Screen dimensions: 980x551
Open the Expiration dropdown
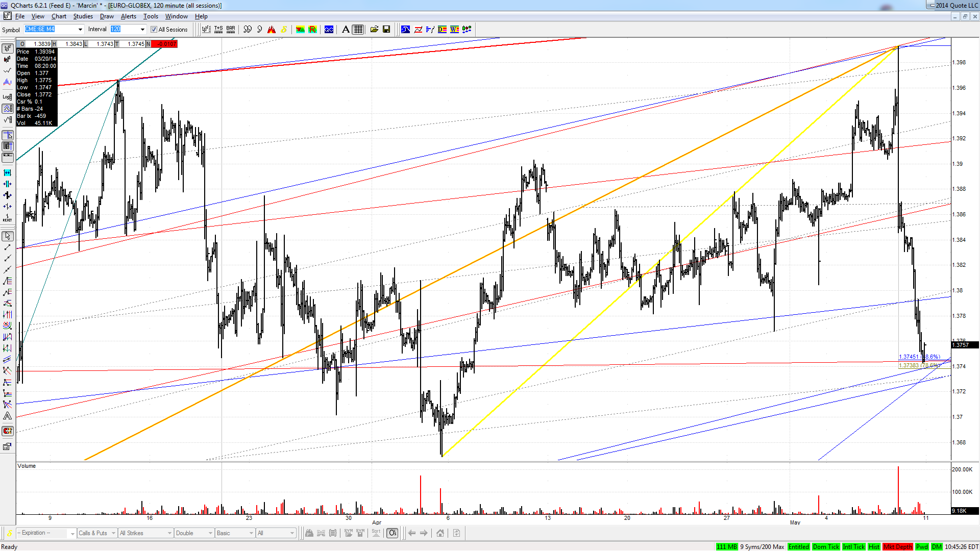46,533
